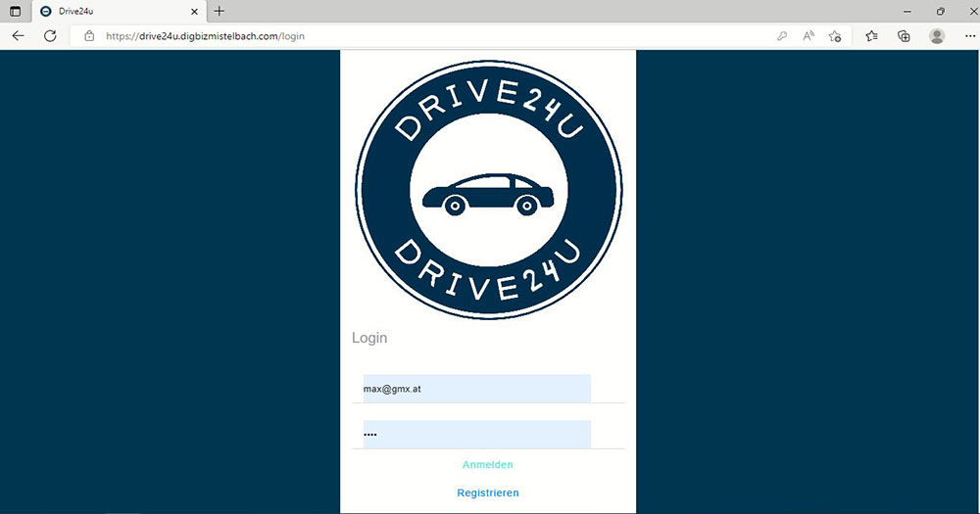Activate the Read aloud icon
Screen dimensions: 980x514
808,36
